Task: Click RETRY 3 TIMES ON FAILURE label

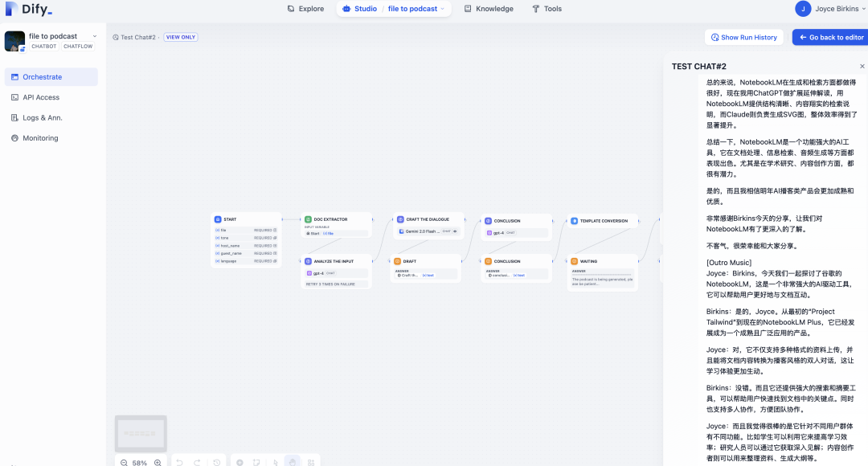Action: click(330, 284)
